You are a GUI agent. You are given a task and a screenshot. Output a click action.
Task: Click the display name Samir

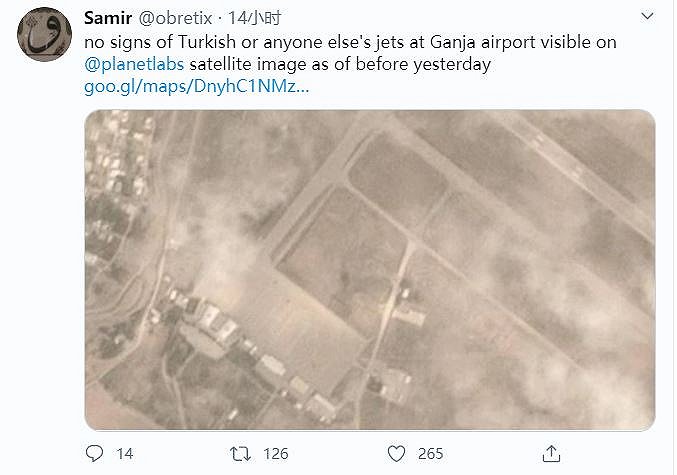click(x=108, y=18)
